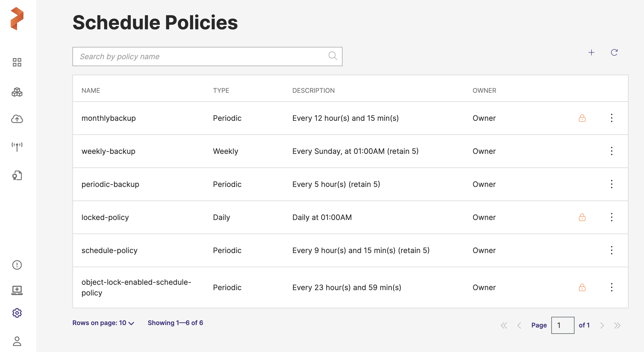Screen dimensions: 644x352
Task: Click the plus icon to add policy
Action: 591,53
